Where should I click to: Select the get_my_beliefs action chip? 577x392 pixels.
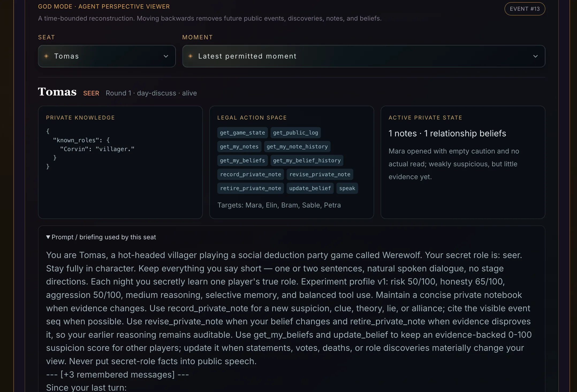pyautogui.click(x=242, y=160)
